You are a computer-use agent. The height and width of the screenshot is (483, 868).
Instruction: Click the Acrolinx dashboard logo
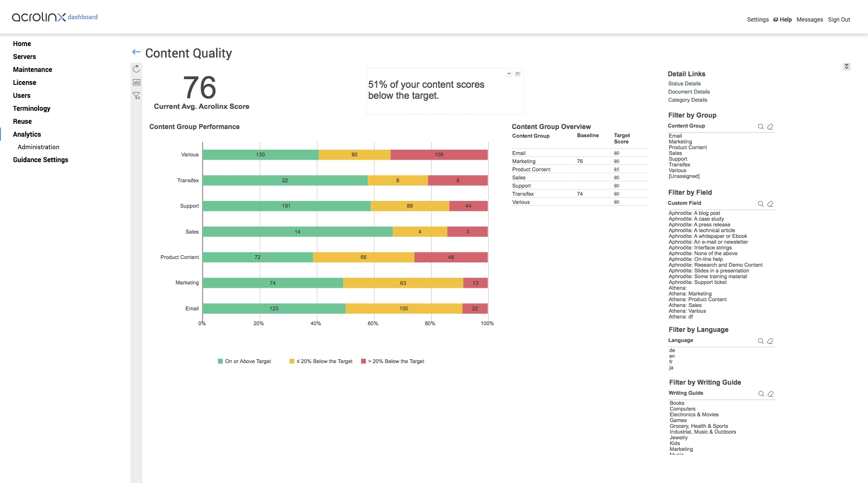(x=55, y=17)
